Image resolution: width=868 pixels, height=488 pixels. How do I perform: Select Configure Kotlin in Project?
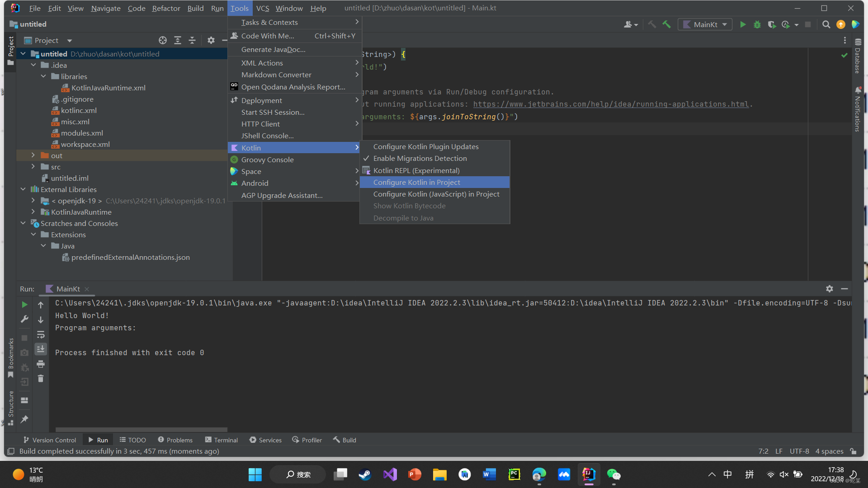416,182
